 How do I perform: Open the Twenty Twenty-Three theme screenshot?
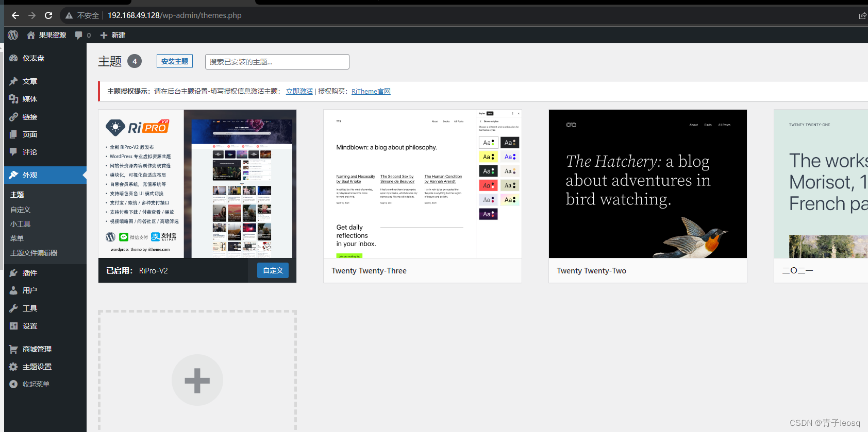423,184
